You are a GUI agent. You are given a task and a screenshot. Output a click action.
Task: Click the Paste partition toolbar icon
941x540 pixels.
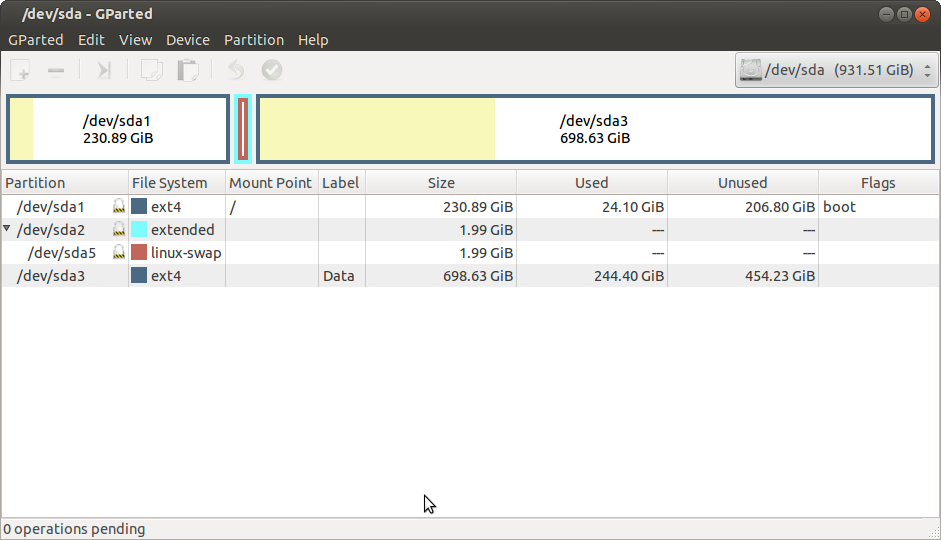pyautogui.click(x=187, y=70)
